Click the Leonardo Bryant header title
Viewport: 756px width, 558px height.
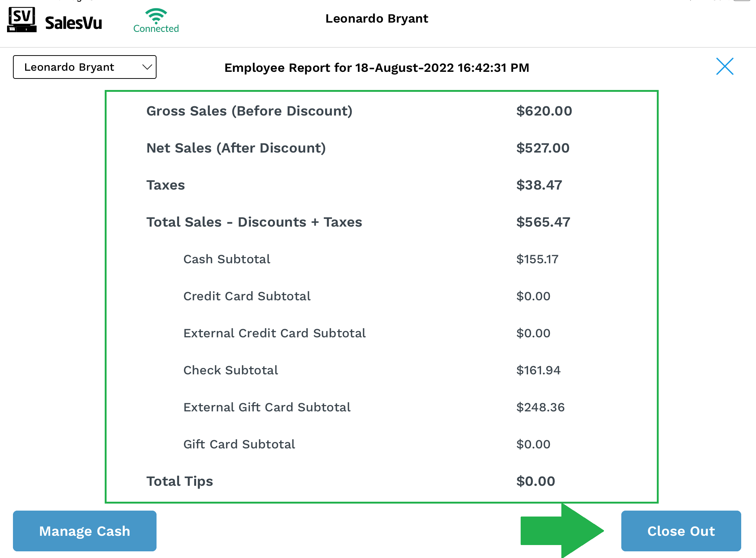[x=377, y=19]
